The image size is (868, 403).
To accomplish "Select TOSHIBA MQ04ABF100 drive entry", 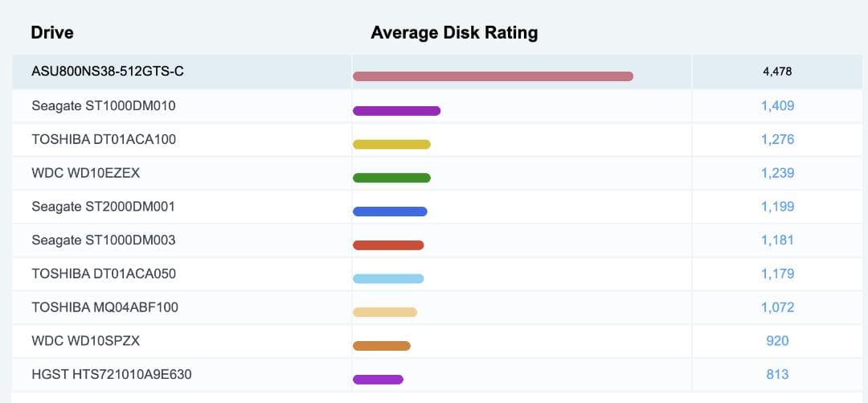I will (104, 307).
